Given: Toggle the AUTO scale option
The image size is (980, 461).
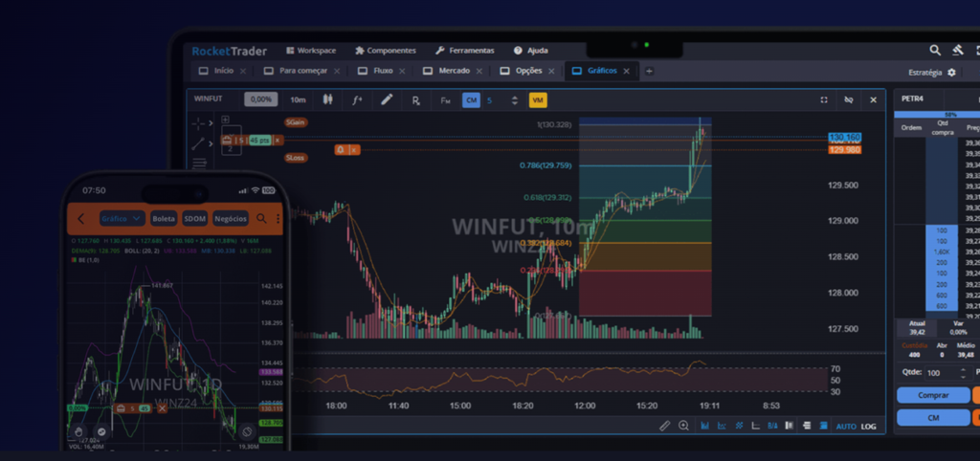Looking at the screenshot, I should (846, 426).
